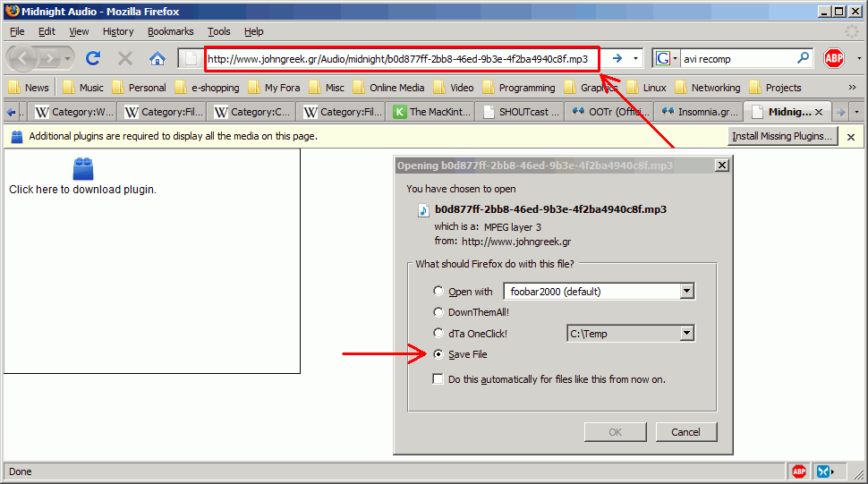This screenshot has height=484, width=868.
Task: Select the dTa OneClick! radio option
Action: 438,333
